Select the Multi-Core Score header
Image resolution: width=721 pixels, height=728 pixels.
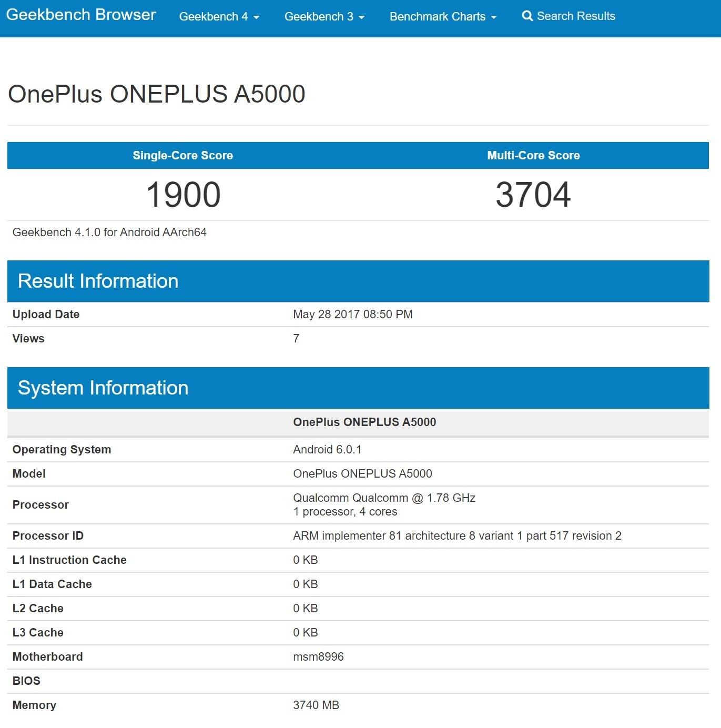[x=533, y=156]
